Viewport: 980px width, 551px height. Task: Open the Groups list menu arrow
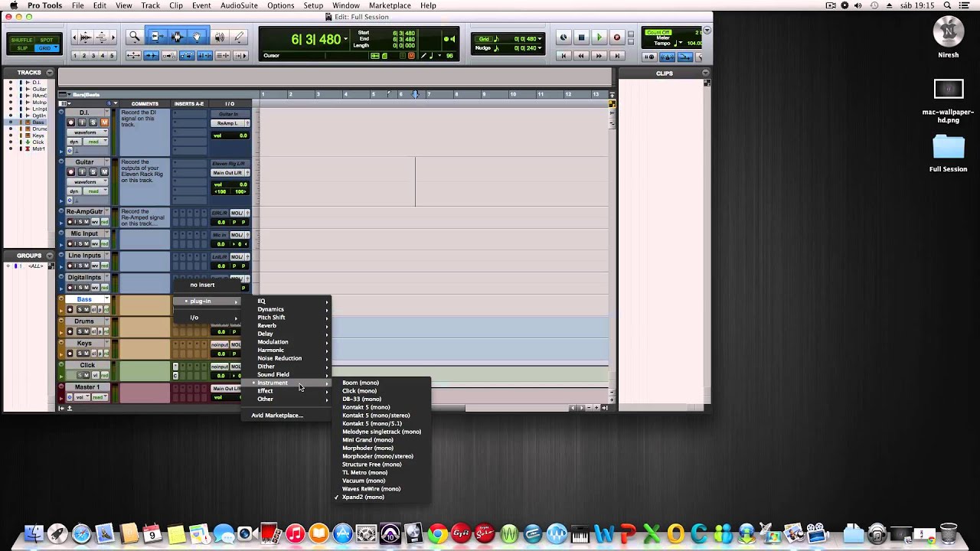[50, 256]
